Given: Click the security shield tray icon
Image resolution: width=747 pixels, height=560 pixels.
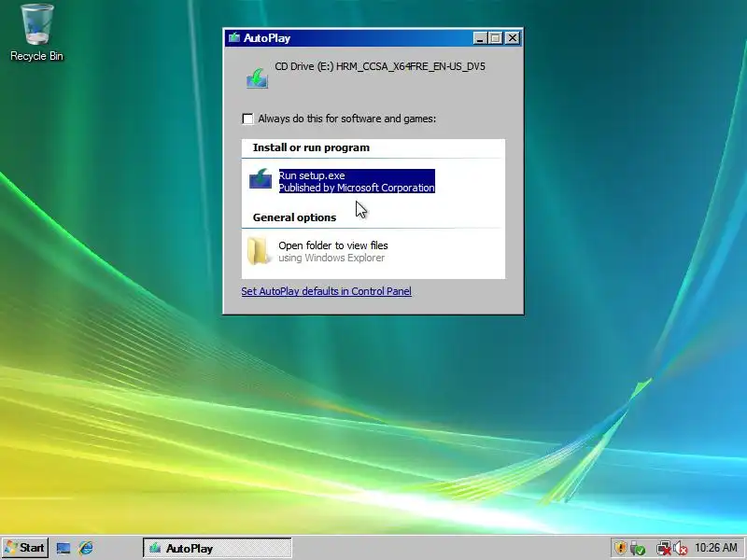Looking at the screenshot, I should click(x=620, y=548).
